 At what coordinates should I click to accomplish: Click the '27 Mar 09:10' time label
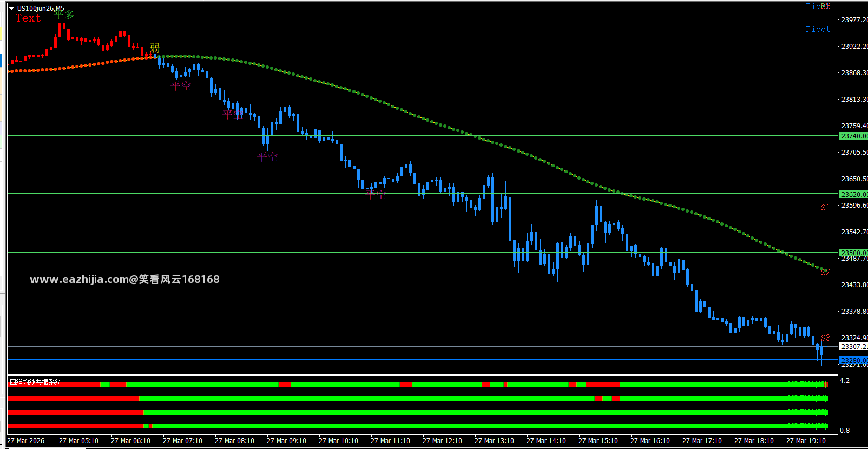(286, 441)
